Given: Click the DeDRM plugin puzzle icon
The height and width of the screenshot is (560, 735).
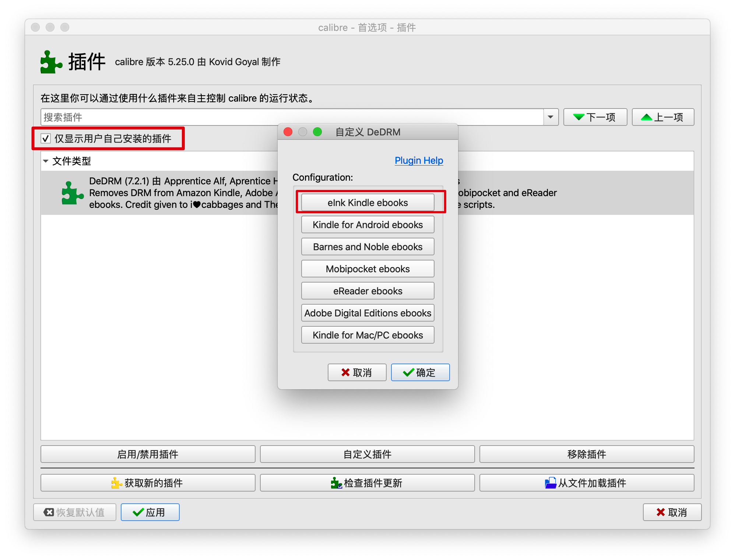Looking at the screenshot, I should (72, 193).
